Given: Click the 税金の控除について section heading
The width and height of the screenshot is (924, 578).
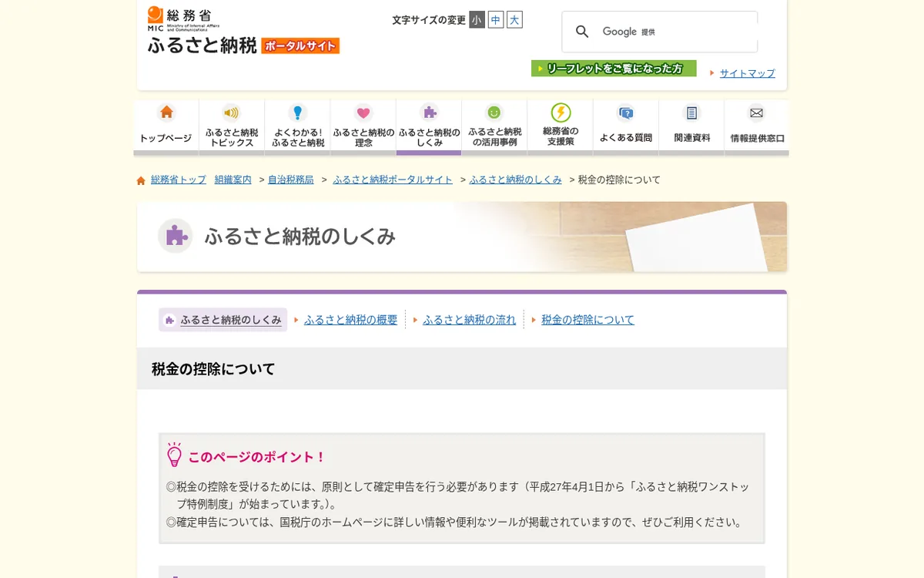Looking at the screenshot, I should click(213, 369).
